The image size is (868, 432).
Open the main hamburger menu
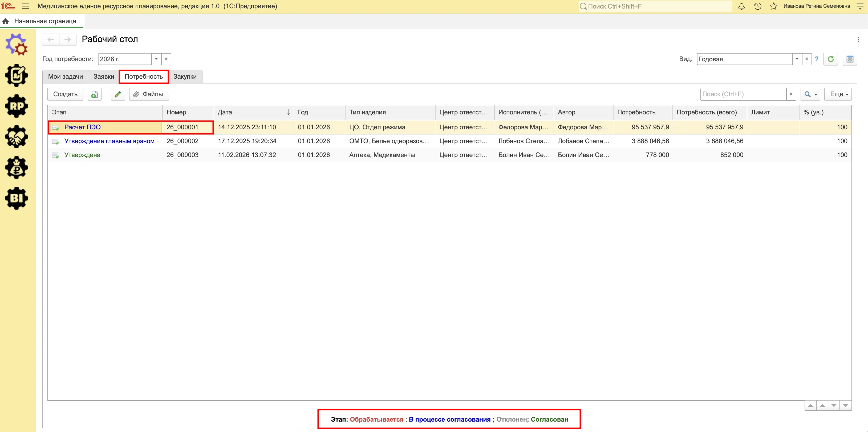pyautogui.click(x=26, y=6)
